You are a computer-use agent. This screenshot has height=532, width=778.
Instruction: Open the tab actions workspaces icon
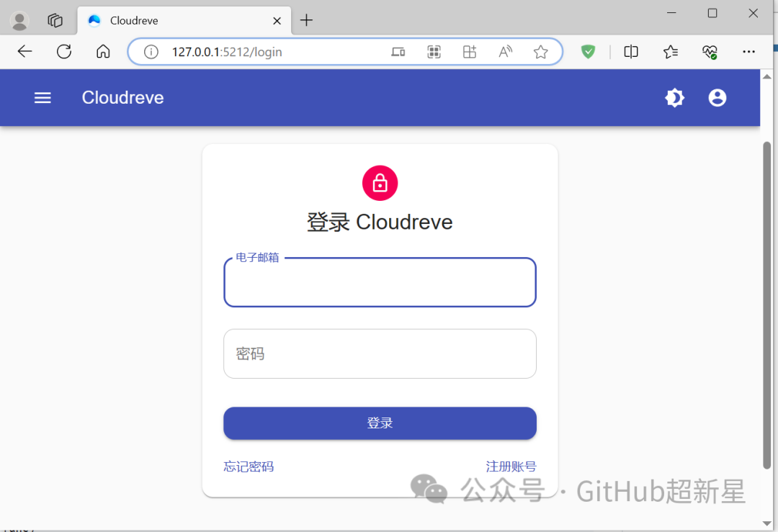click(55, 21)
